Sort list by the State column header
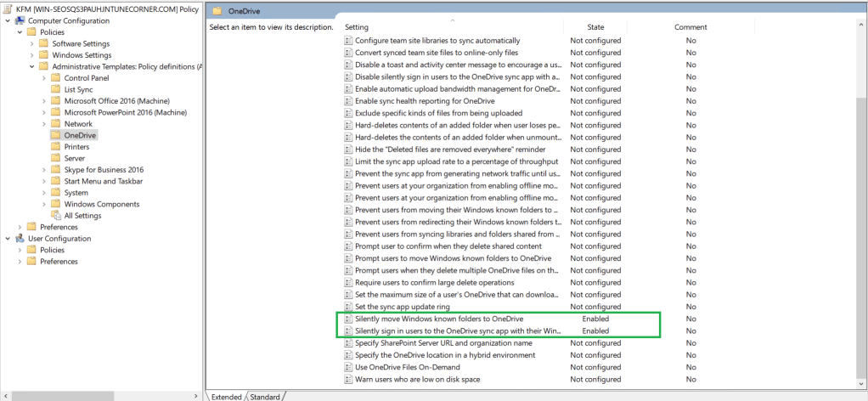This screenshot has width=868, height=401. coord(595,27)
